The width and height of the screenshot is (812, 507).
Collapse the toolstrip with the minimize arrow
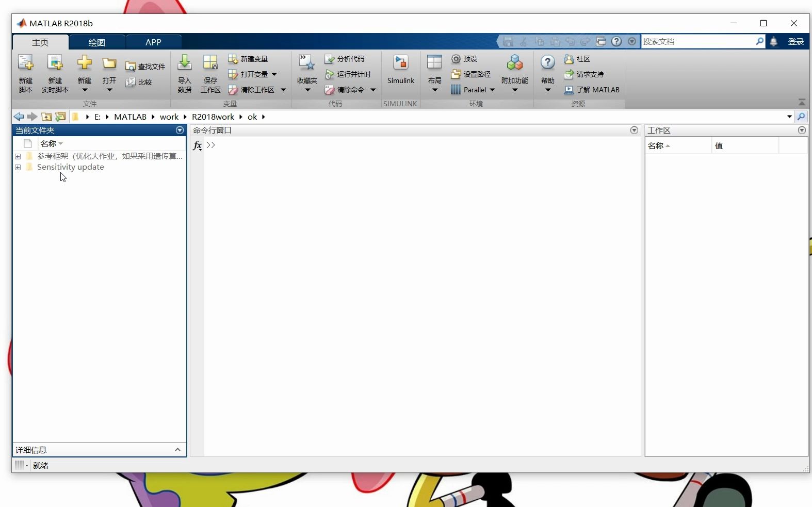[x=802, y=102]
